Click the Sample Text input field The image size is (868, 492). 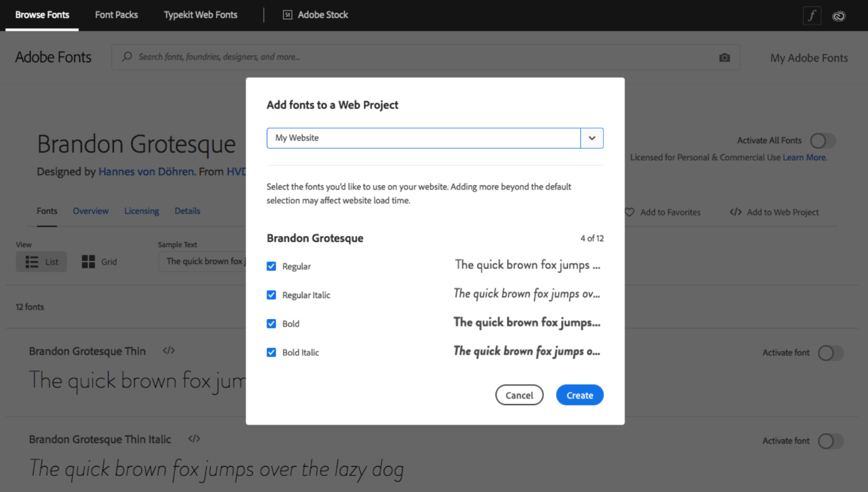tap(205, 261)
